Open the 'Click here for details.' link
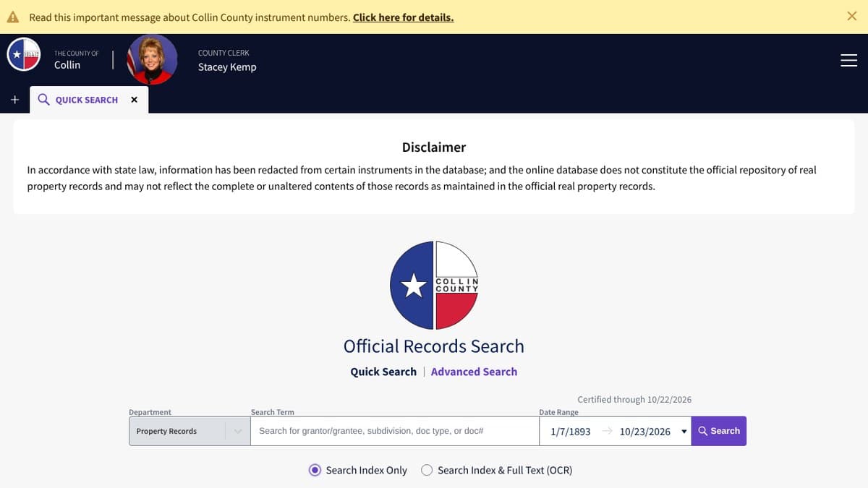868x488 pixels. (403, 17)
